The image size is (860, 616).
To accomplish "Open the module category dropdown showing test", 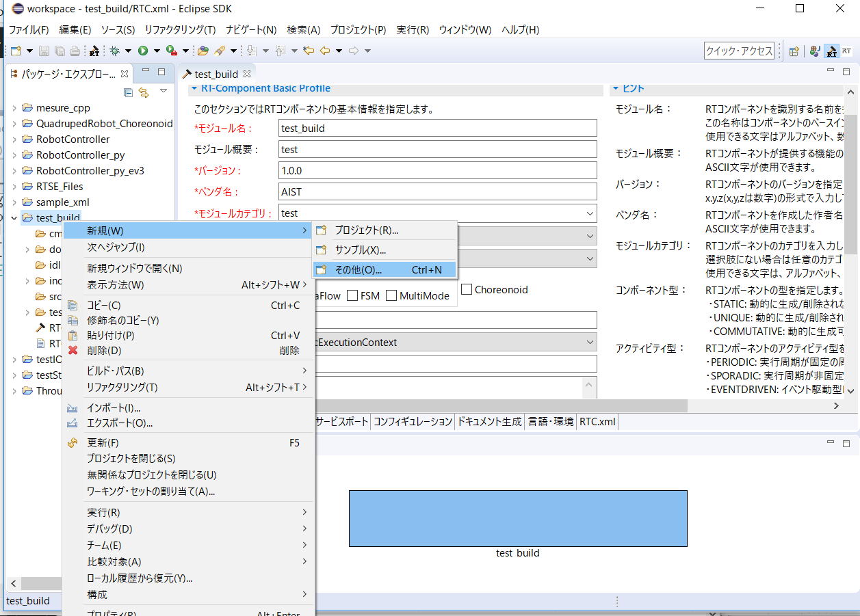I will coord(590,213).
